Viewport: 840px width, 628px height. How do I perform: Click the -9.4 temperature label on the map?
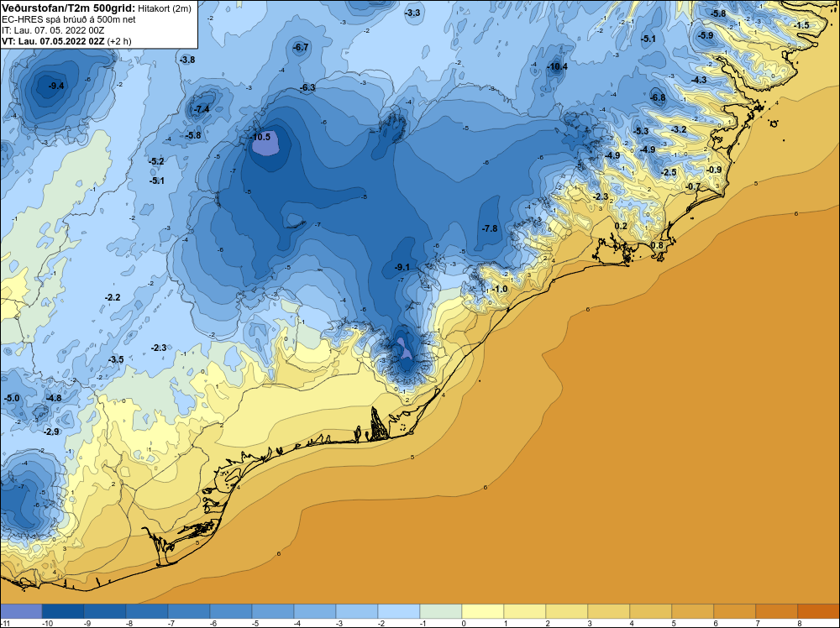(x=56, y=86)
